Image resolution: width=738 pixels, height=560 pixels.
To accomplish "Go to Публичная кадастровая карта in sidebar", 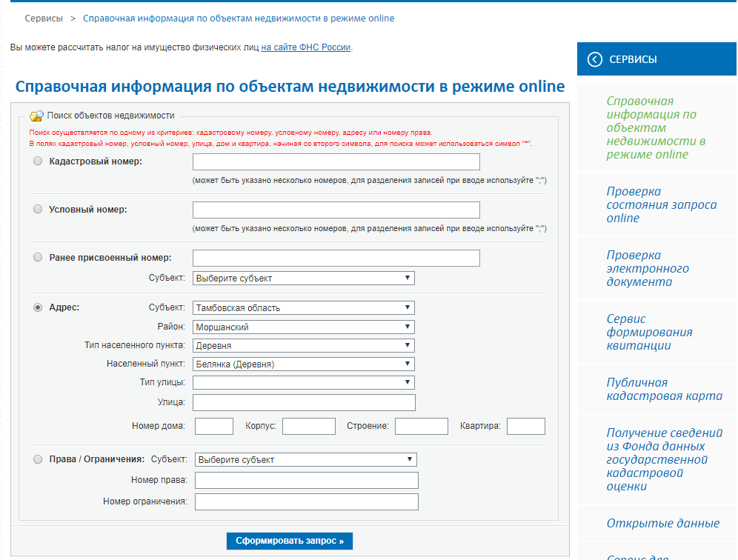I will point(664,389).
